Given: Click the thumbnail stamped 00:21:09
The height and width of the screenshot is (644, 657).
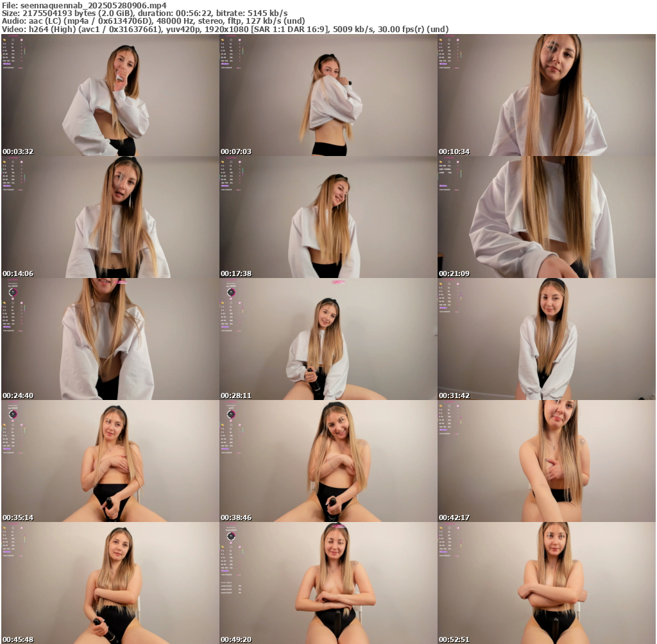Looking at the screenshot, I should point(547,217).
